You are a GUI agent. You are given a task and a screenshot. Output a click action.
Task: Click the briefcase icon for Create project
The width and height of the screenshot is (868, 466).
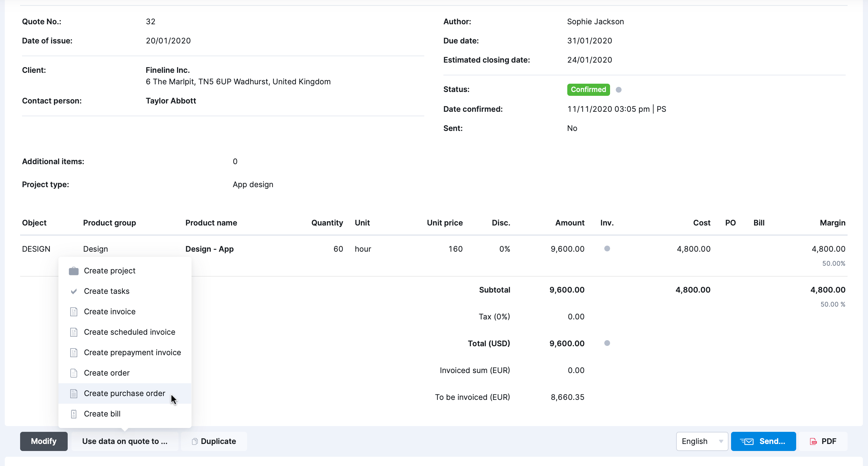pos(74,271)
